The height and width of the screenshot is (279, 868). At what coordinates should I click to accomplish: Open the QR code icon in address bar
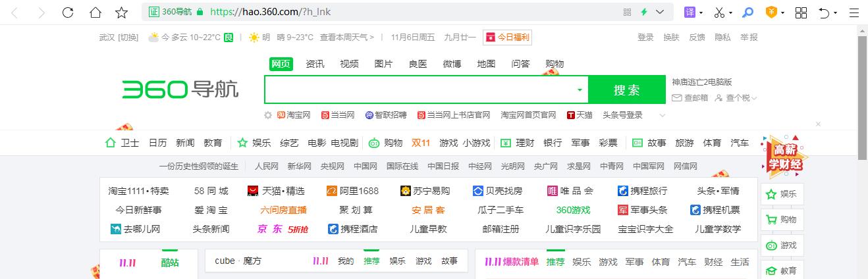point(627,12)
